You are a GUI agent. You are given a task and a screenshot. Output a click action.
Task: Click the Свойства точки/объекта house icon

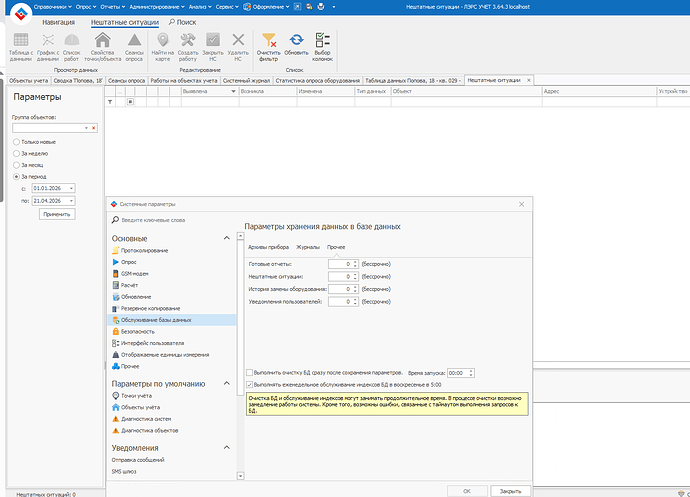[x=102, y=40]
